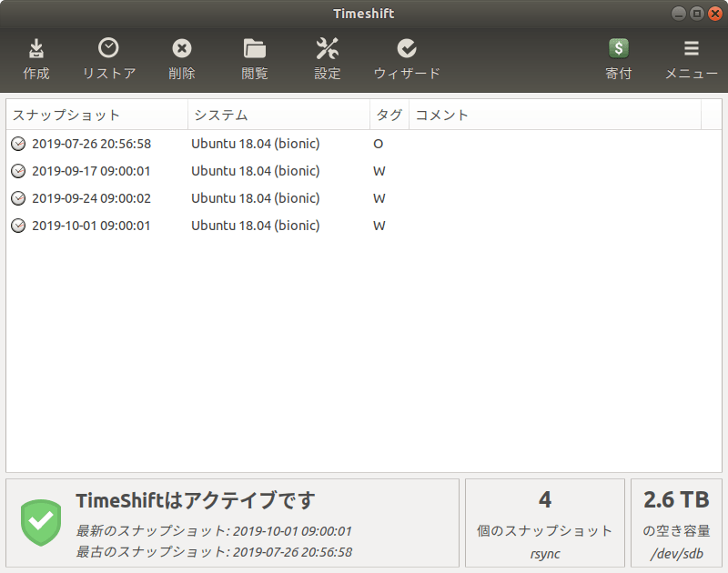
Task: Click the コメント column header
Action: click(555, 115)
